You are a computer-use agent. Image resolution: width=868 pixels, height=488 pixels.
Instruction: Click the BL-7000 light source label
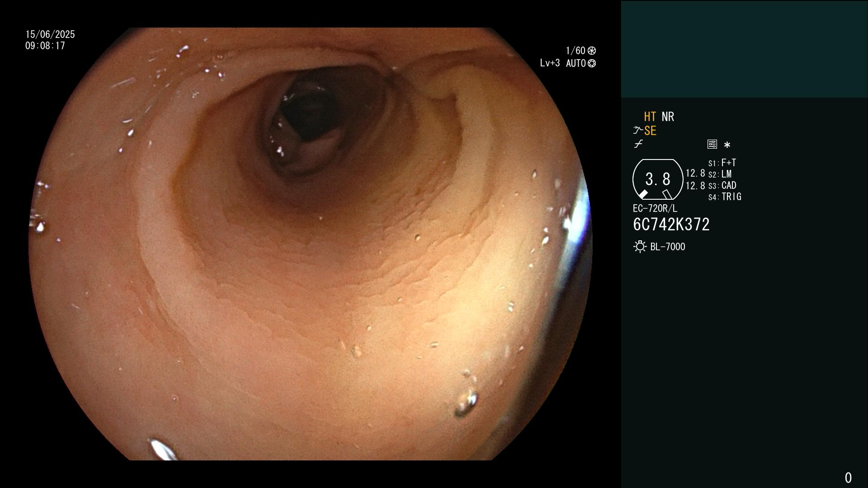click(668, 247)
